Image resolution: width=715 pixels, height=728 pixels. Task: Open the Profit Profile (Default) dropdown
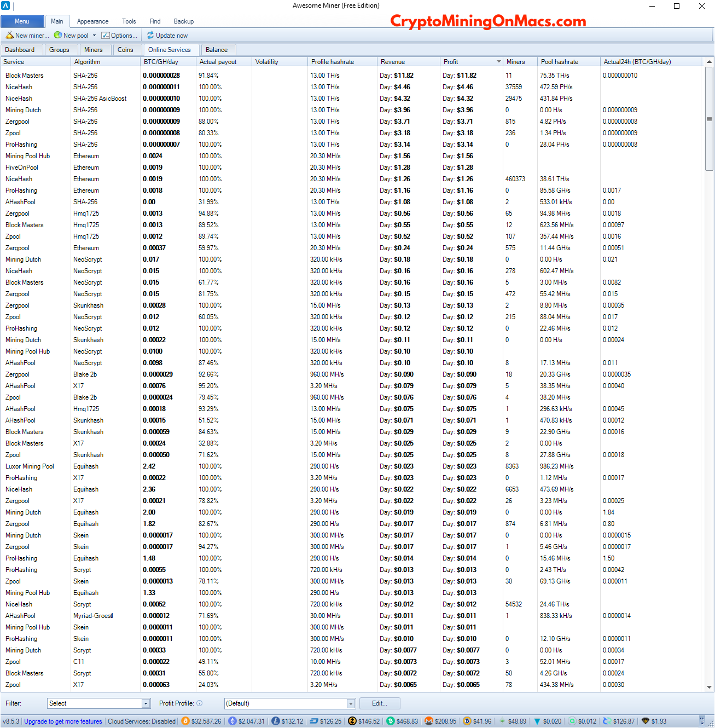(x=290, y=703)
